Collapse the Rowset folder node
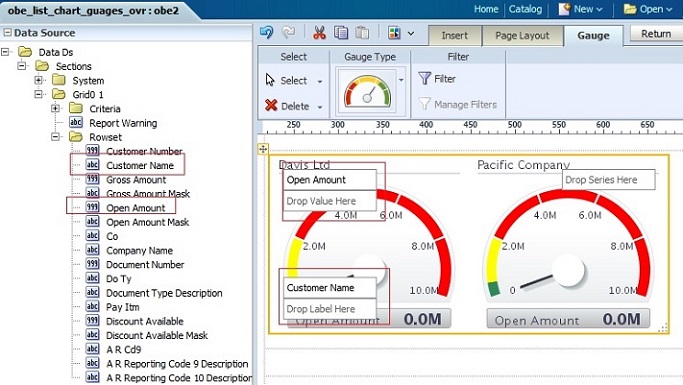The height and width of the screenshot is (385, 683). click(x=55, y=137)
